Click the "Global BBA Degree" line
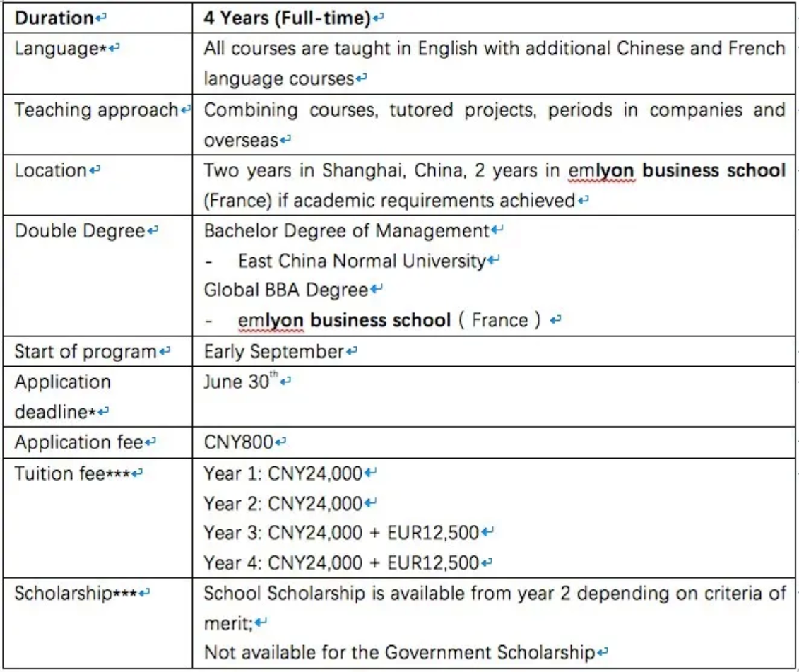Screen dimensions: 799x672 tap(286, 290)
